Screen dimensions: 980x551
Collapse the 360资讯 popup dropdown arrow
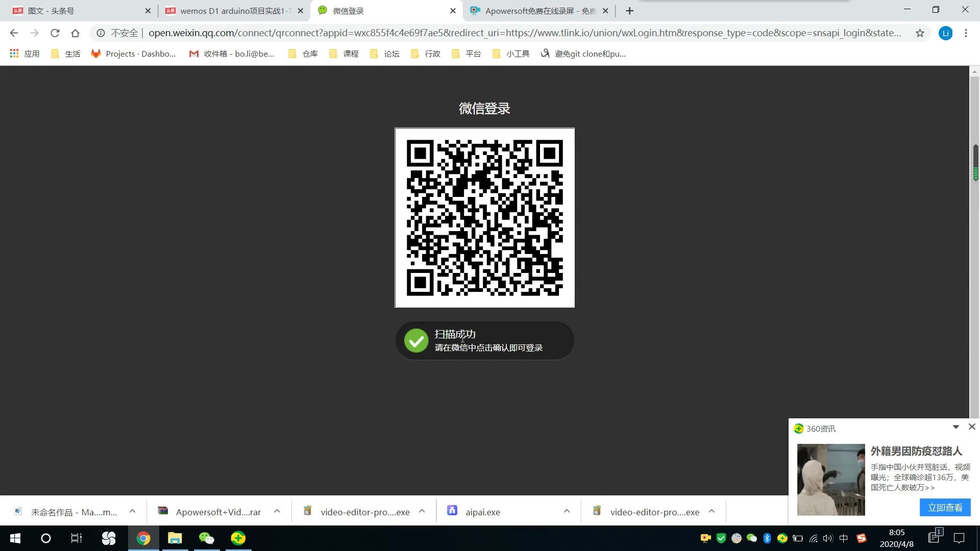[955, 427]
